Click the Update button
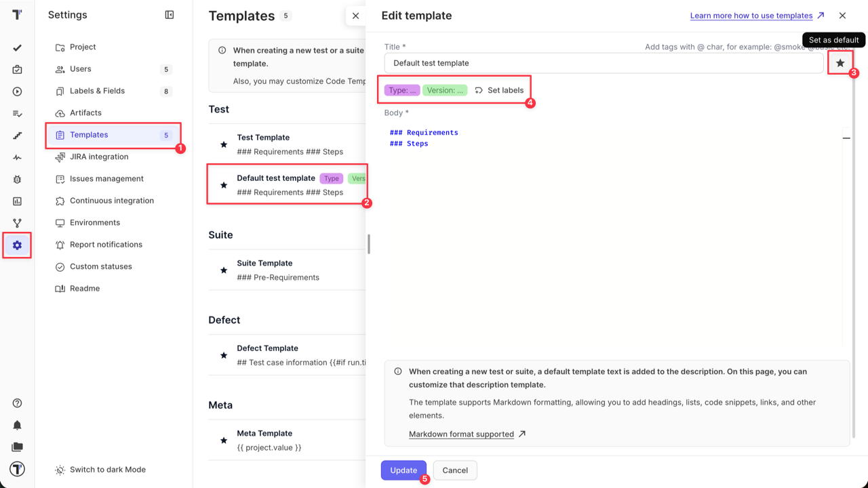Viewport: 868px width, 488px height. coord(403,470)
